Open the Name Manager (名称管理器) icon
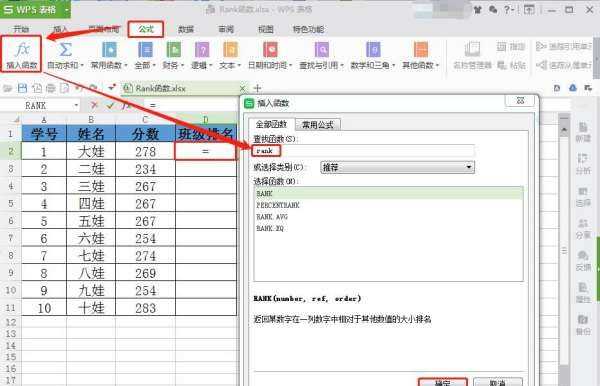 [472, 50]
